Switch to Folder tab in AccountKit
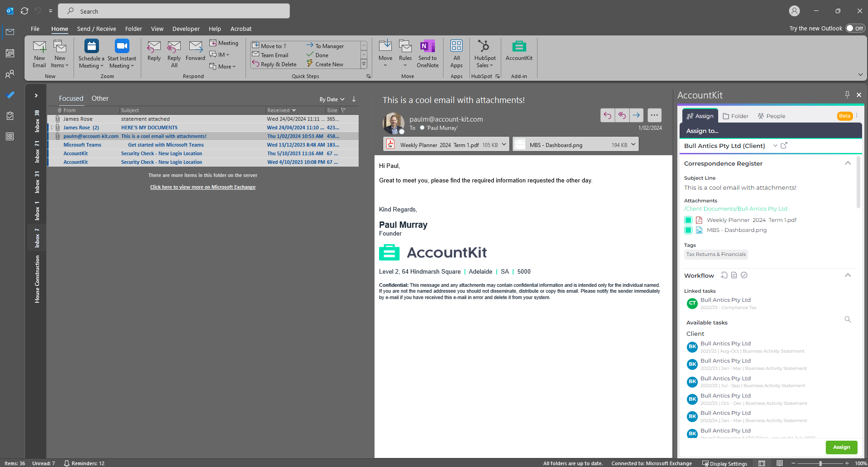868x467 pixels. 735,116
